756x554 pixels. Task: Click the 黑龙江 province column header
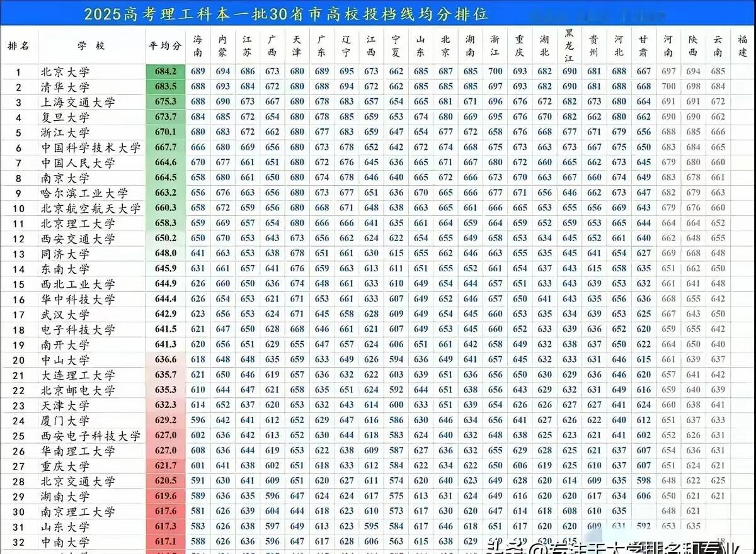(x=570, y=46)
